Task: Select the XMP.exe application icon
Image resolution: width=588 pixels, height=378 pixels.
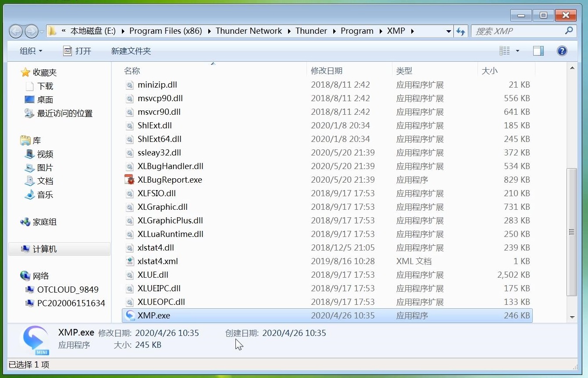Action: [x=130, y=316]
